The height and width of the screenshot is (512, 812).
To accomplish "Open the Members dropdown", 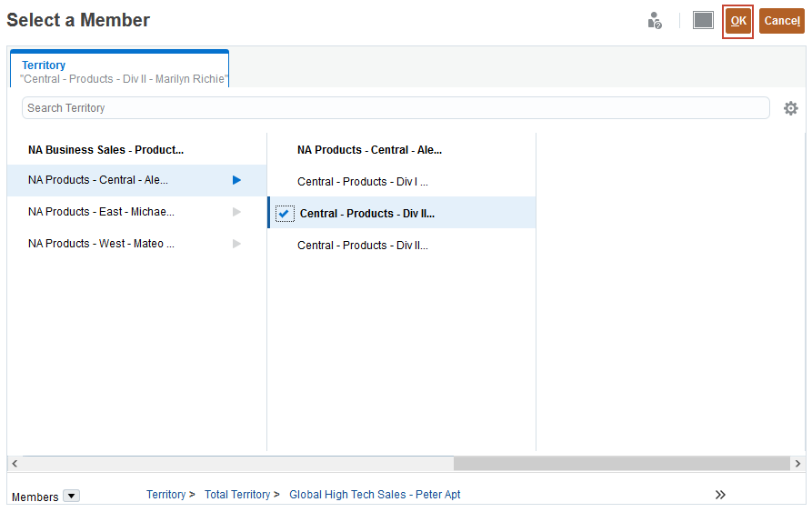I will point(72,497).
